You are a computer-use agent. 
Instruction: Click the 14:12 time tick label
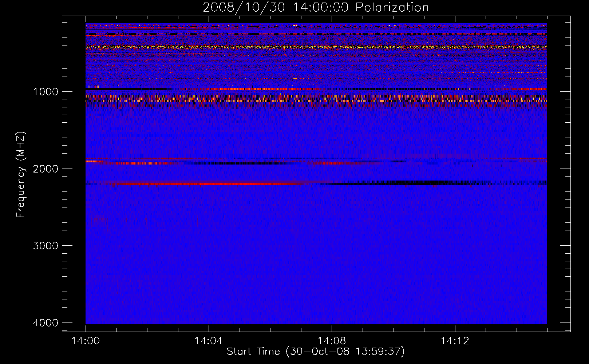tap(455, 341)
